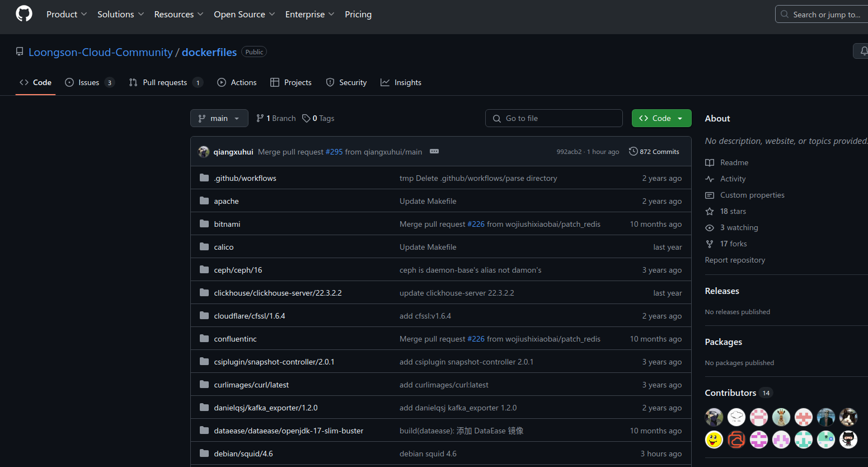
Task: Open Loongson-Cloud-Community organization link
Action: point(101,52)
